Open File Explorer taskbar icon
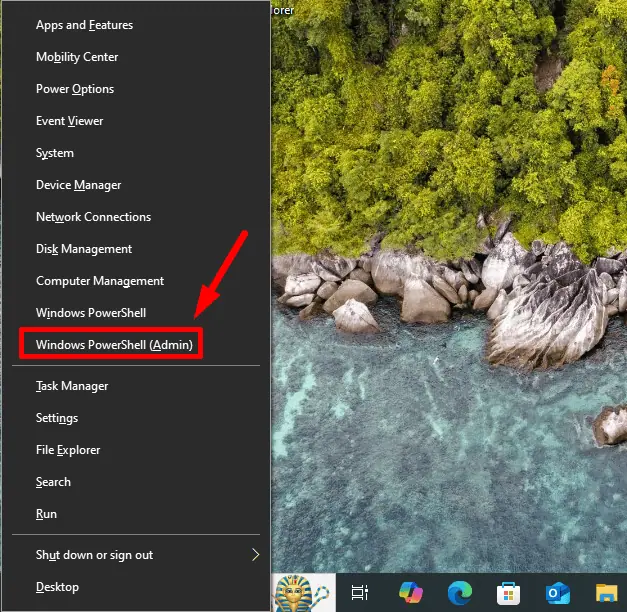 (607, 593)
